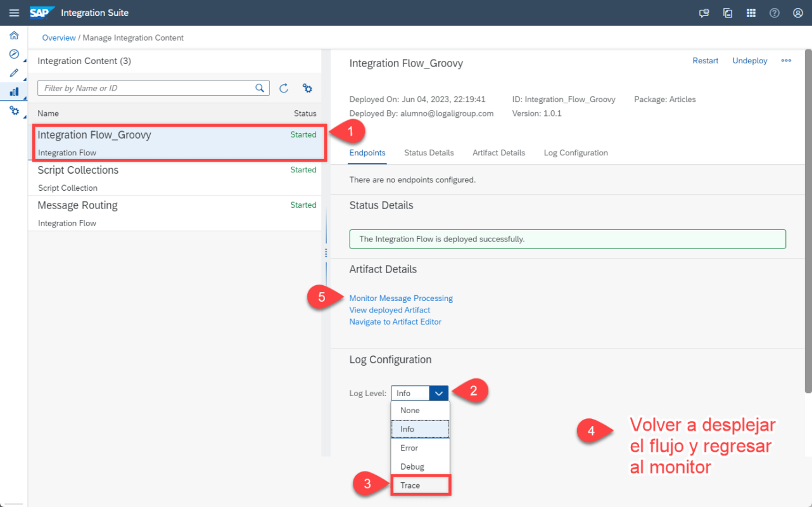Refresh the integration content list

click(284, 88)
